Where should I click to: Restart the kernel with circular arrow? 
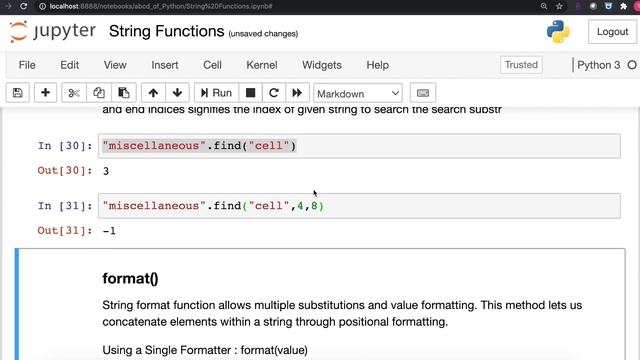[274, 93]
